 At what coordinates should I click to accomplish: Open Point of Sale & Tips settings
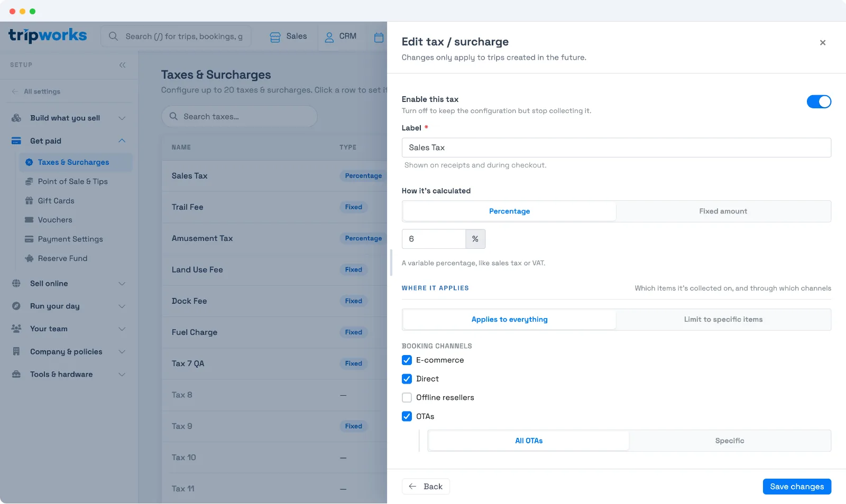73,182
